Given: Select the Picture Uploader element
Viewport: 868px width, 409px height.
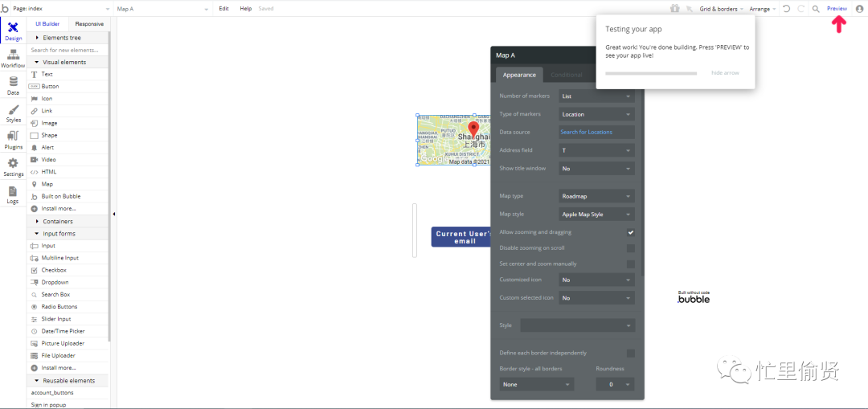Looking at the screenshot, I should click(x=68, y=343).
